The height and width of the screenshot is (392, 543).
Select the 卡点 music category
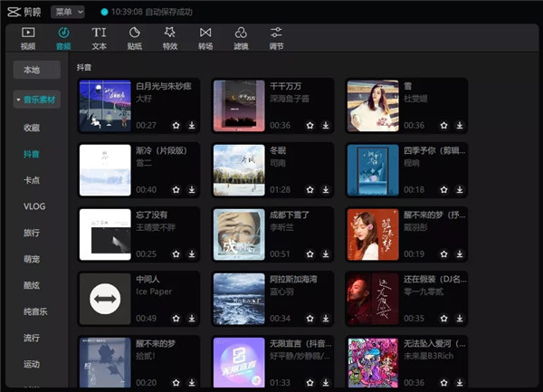click(32, 180)
